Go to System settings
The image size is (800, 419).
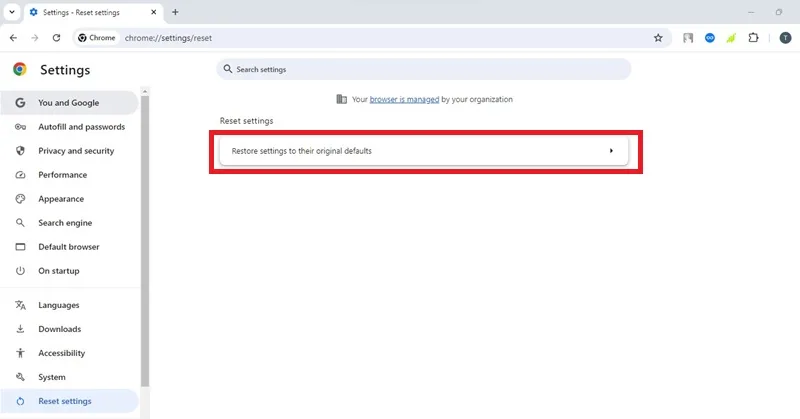69,377
